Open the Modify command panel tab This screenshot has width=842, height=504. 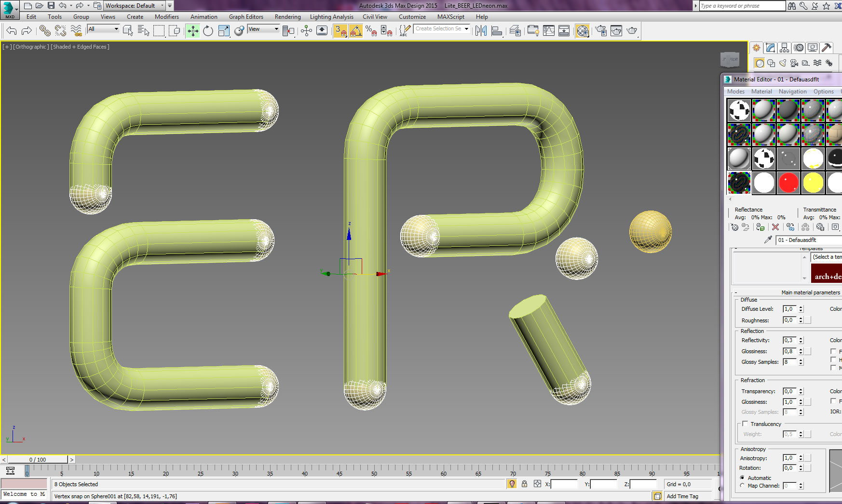coord(770,48)
